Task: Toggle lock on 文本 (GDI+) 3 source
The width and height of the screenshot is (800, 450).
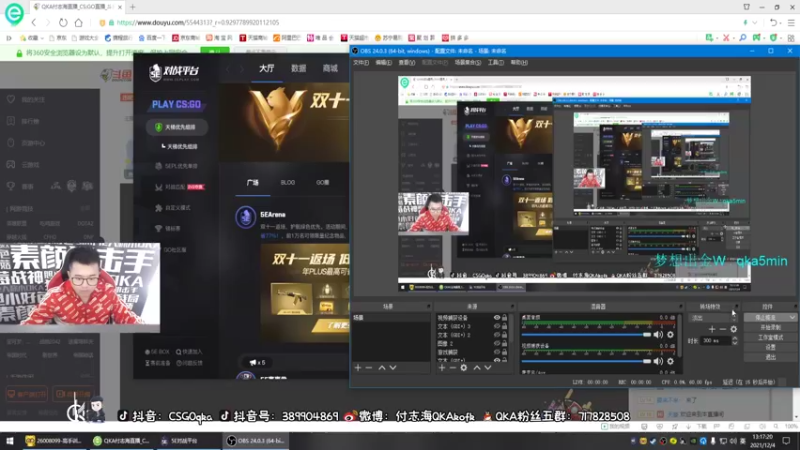Action: click(x=505, y=327)
